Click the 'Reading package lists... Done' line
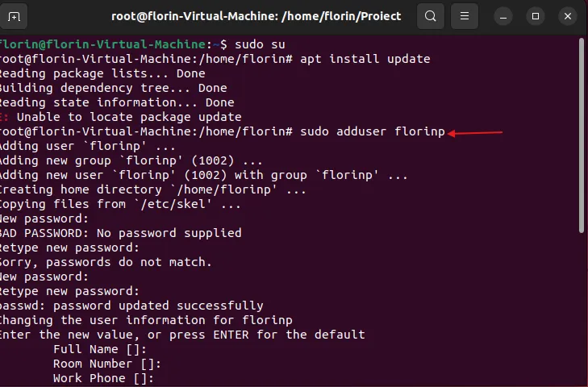Viewport: 588px width, 387px height. pyautogui.click(x=101, y=73)
